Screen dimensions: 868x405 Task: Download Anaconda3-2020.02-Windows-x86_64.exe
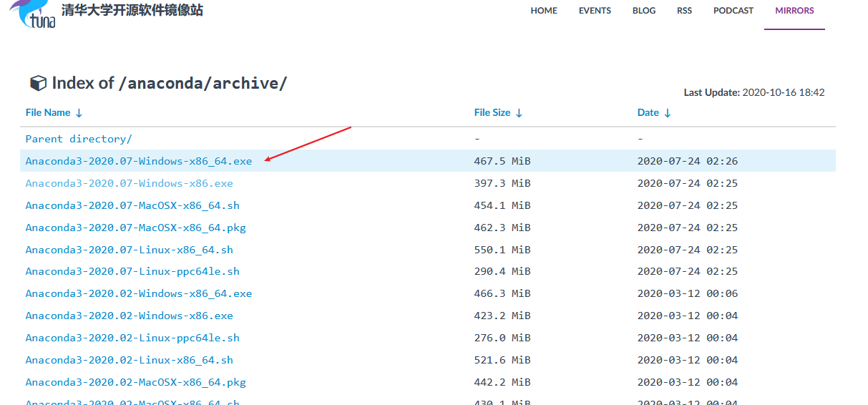tap(139, 293)
